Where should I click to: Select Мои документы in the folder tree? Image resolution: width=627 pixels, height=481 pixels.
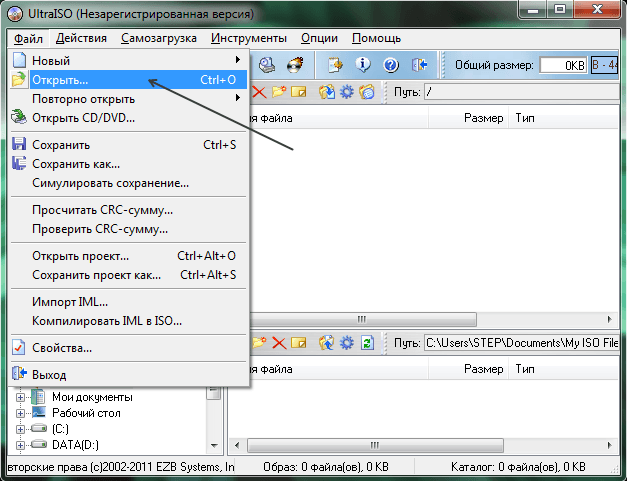[92, 397]
